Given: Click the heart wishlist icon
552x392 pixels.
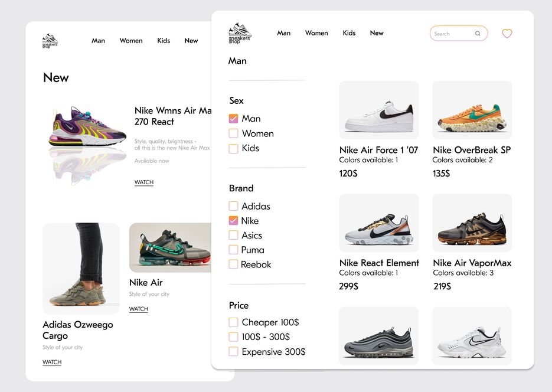Looking at the screenshot, I should (507, 34).
